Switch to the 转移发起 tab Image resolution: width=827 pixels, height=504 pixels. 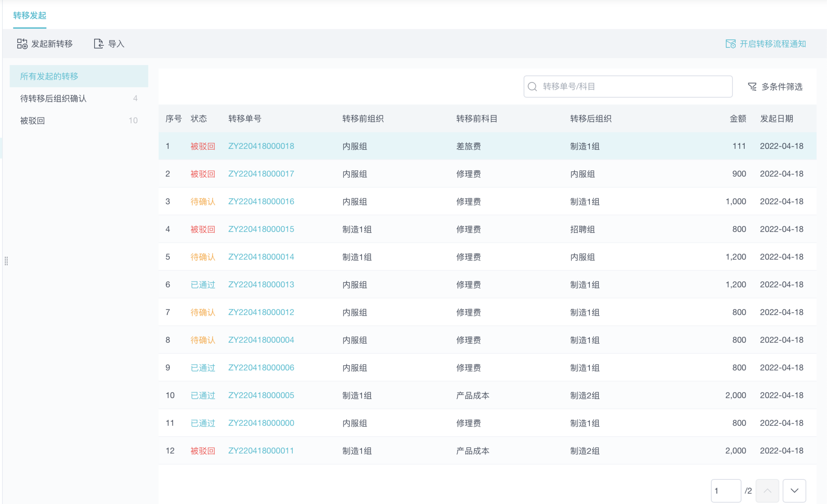tap(29, 15)
